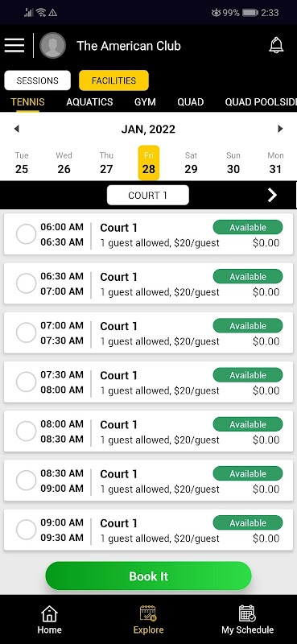This screenshot has height=644, width=297.
Task: Select the 09:00 AM slot radio button
Action: click(27, 530)
